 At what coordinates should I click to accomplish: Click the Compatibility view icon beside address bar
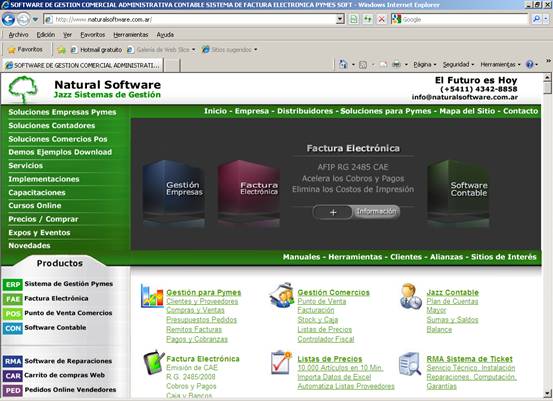354,19
